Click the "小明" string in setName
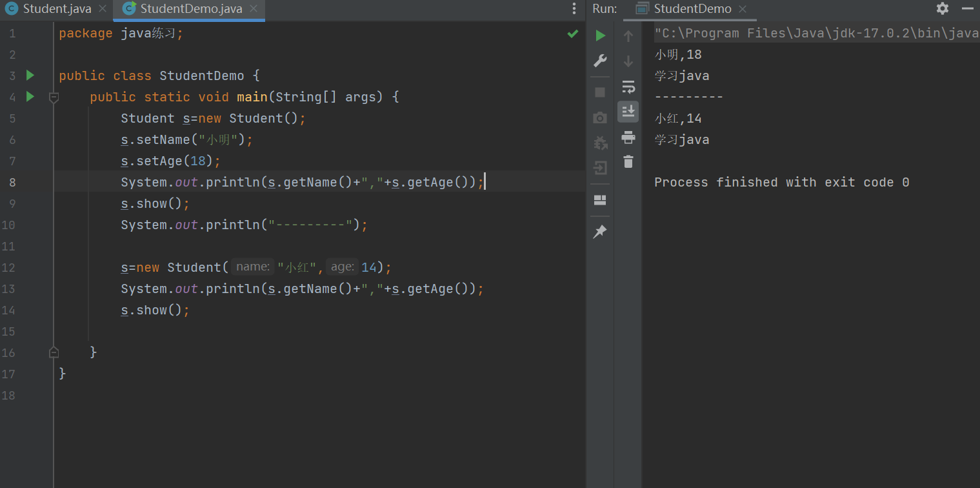Screen dimensions: 980x488 click(x=218, y=139)
